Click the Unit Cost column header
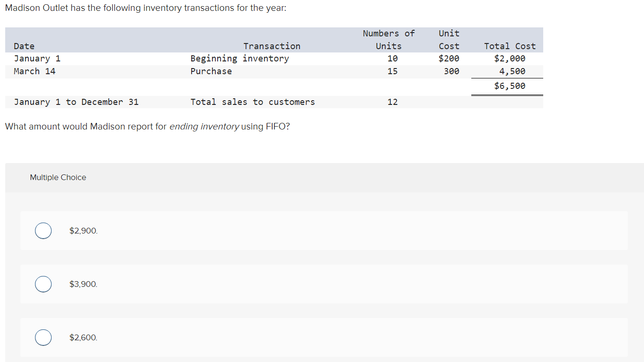 pyautogui.click(x=449, y=40)
